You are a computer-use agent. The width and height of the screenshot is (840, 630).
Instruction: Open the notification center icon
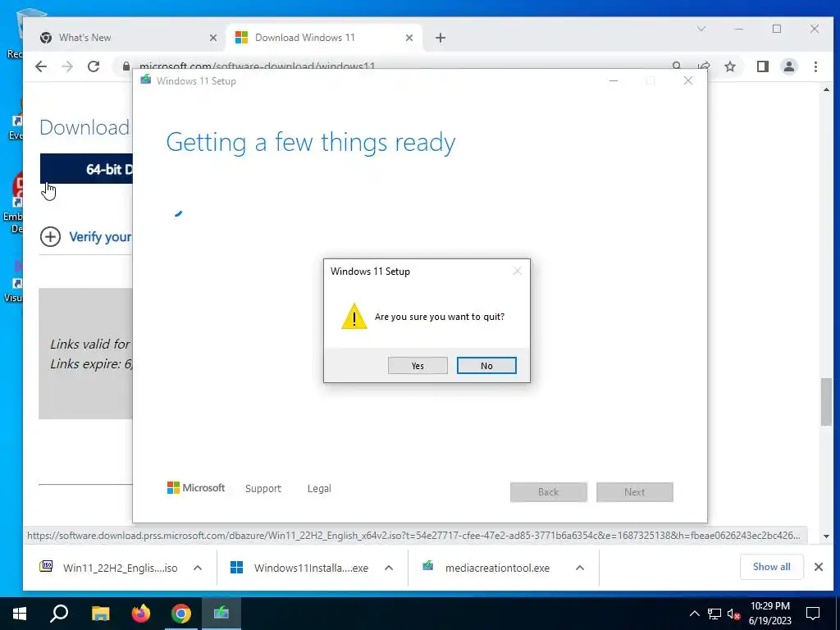(x=813, y=614)
